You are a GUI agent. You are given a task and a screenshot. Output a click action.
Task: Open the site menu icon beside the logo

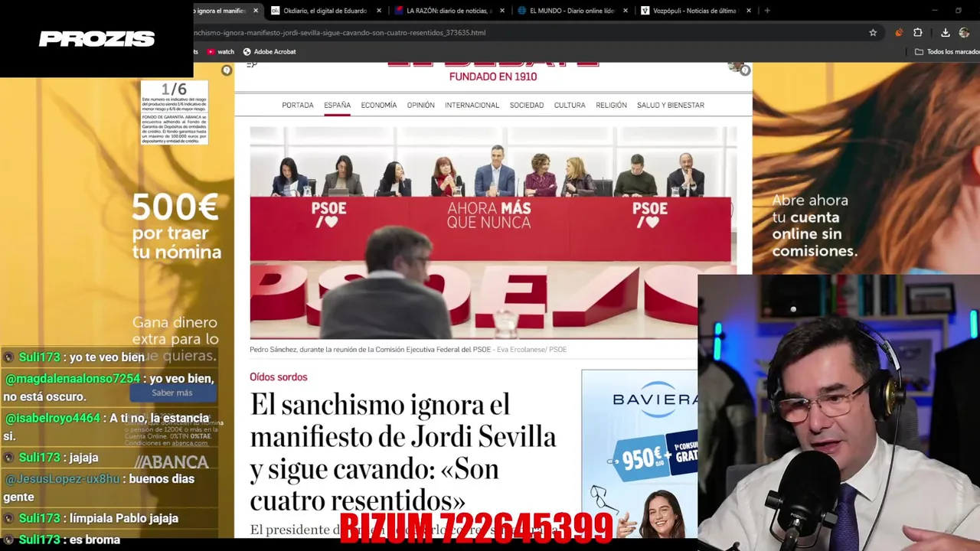point(251,65)
